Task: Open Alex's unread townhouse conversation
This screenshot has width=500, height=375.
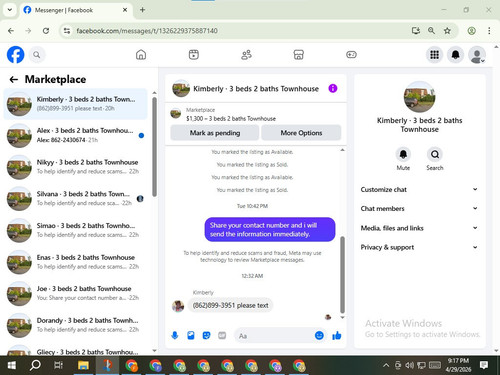Action: pos(75,135)
